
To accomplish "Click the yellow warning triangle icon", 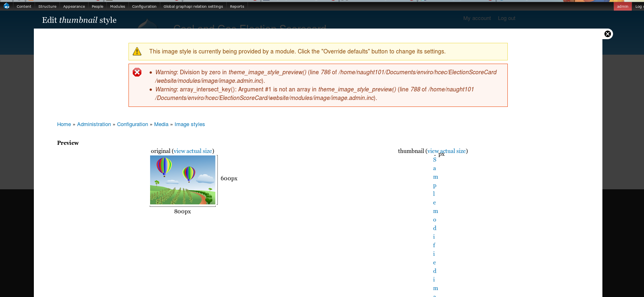I will (137, 51).
